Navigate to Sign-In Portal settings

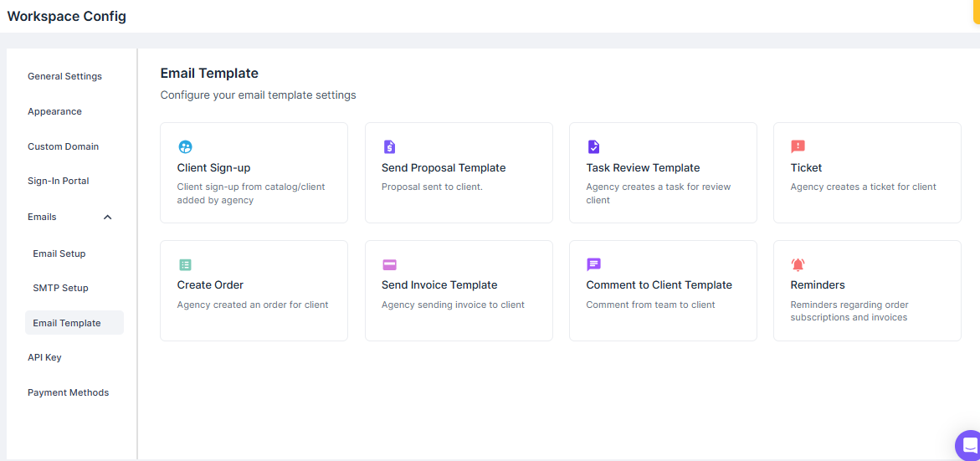58,181
